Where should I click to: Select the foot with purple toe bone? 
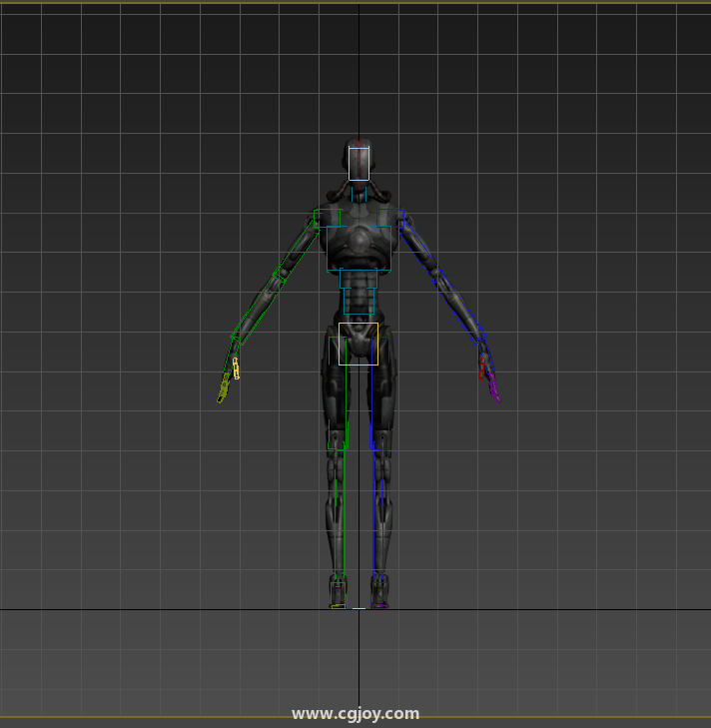pos(379,593)
